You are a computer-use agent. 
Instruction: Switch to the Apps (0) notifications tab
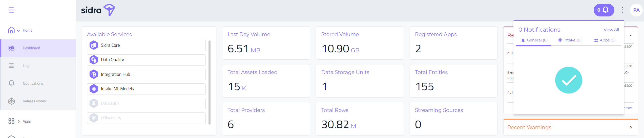coord(605,40)
